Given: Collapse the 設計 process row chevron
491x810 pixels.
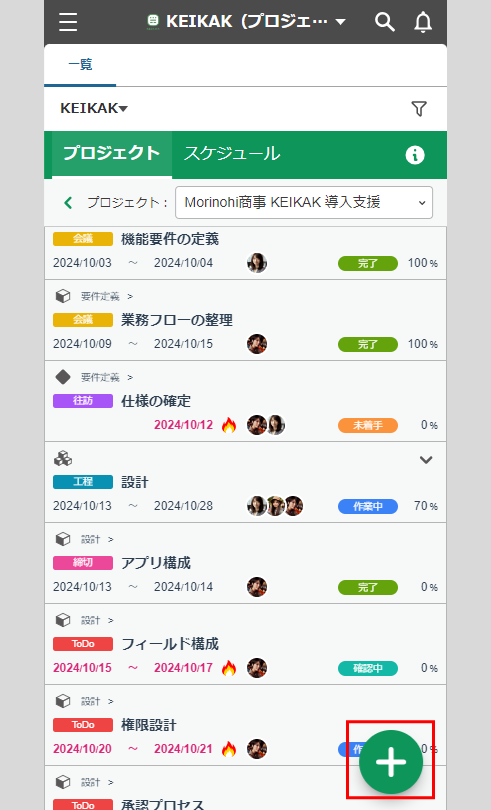Looking at the screenshot, I should [x=426, y=459].
